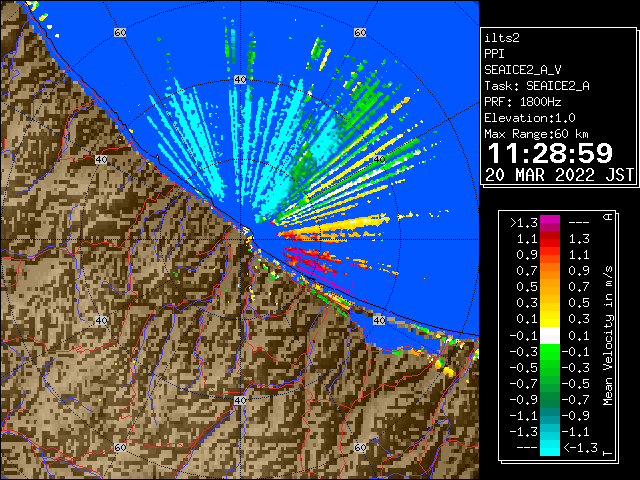Click the 'Elevation:1.0' line

pos(530,118)
